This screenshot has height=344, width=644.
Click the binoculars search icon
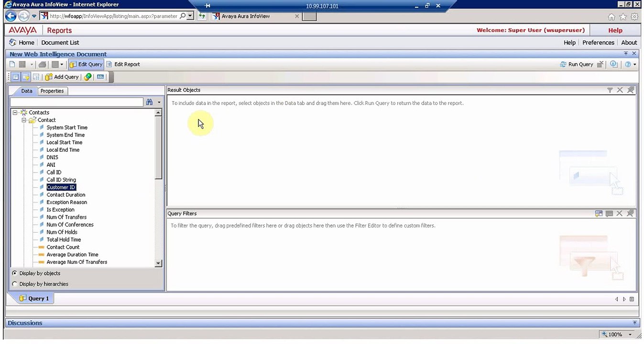click(150, 102)
